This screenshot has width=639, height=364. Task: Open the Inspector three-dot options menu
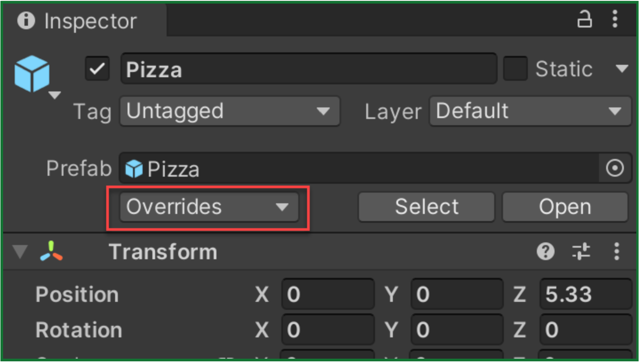[x=615, y=20]
